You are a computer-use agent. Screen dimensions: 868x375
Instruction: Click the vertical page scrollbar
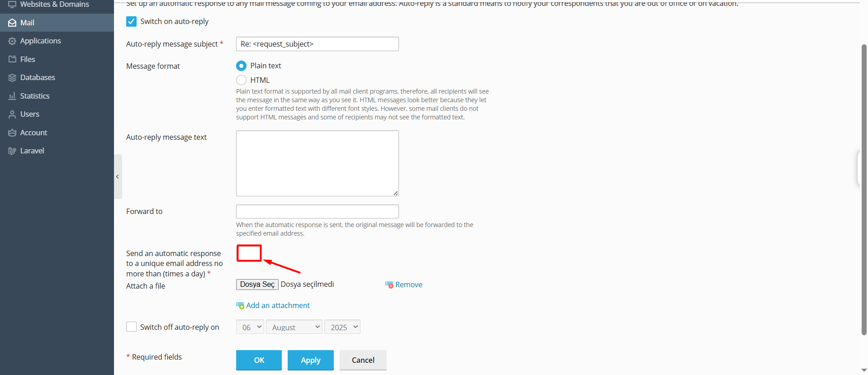[864, 190]
